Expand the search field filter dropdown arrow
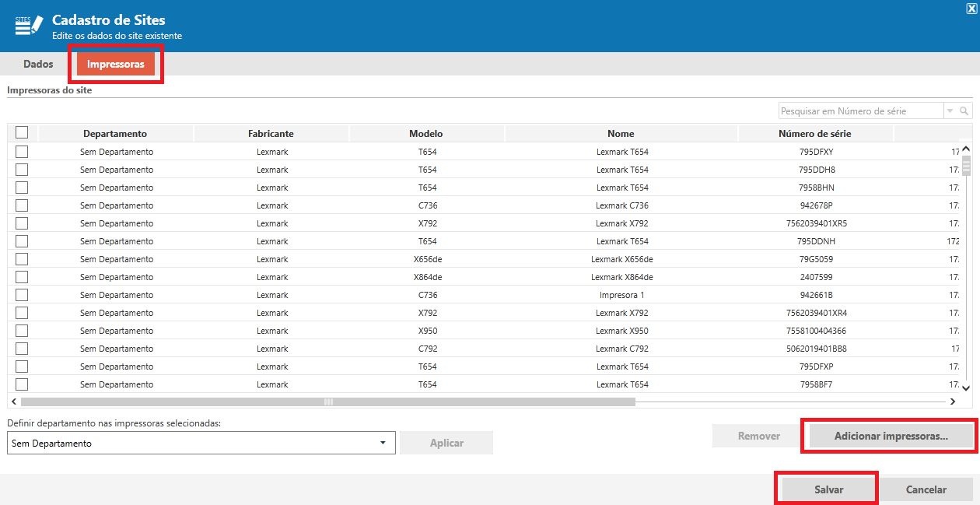 pyautogui.click(x=950, y=111)
